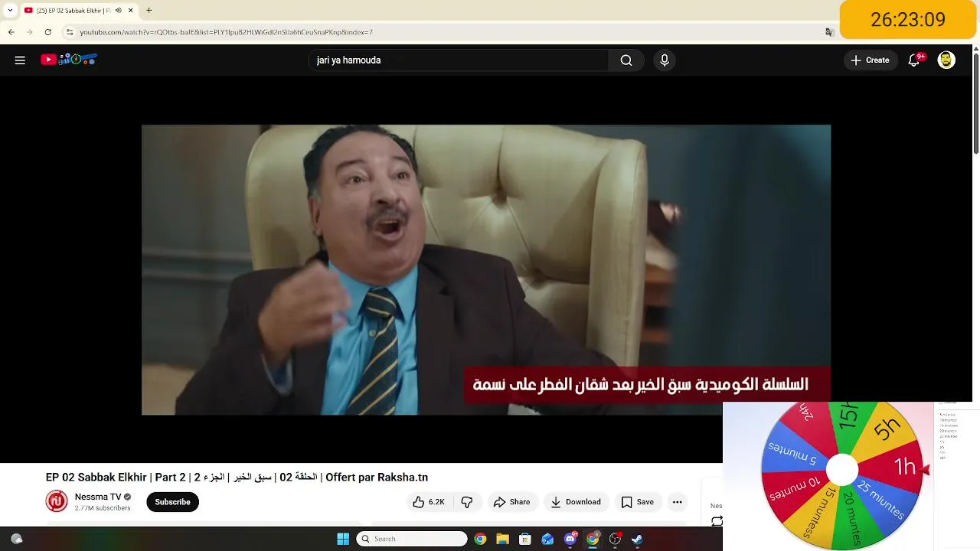The width and height of the screenshot is (980, 551).
Task: Share the video
Action: (x=511, y=502)
